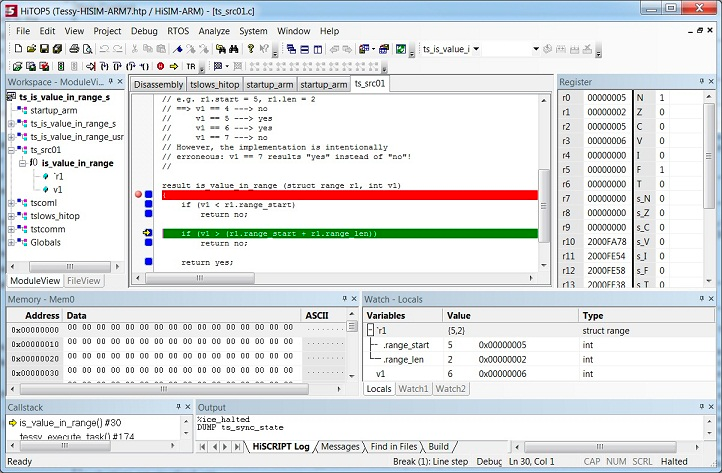Toggle auto-hide pin on Callstack panel
722x473 pixels.
point(179,407)
